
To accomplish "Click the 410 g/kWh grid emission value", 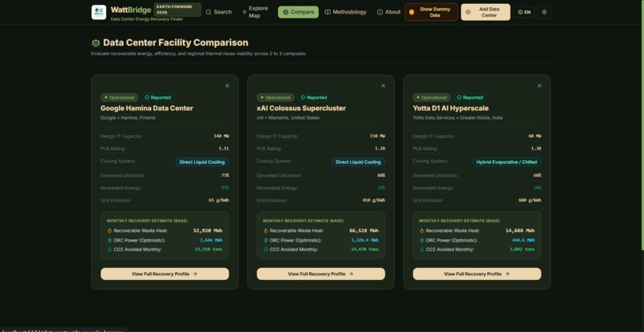I will (374, 200).
